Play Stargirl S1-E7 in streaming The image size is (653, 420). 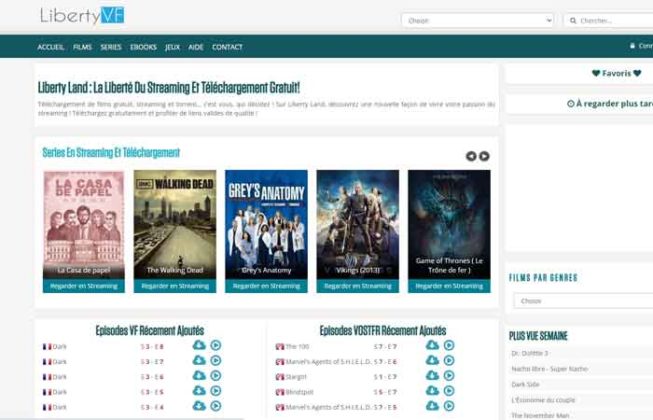(x=449, y=375)
